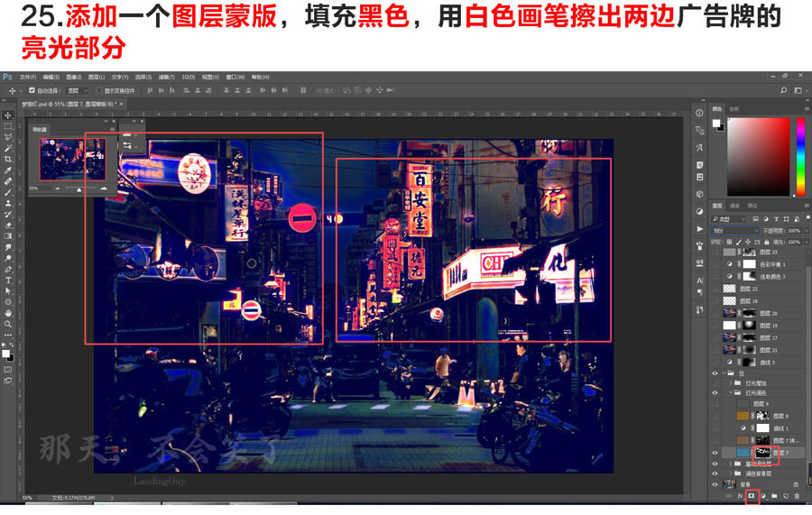Click in the color picker gradient field
Viewport: 812px width, 515px height.
pos(759,156)
